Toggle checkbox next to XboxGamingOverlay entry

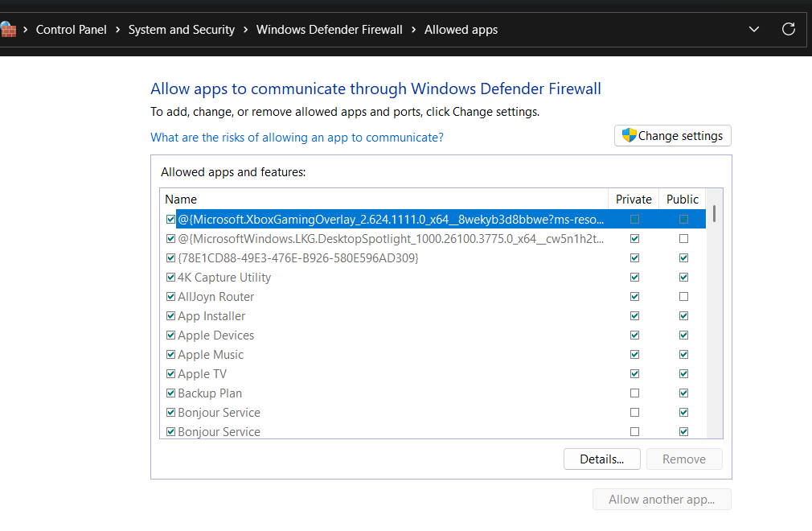coord(170,219)
